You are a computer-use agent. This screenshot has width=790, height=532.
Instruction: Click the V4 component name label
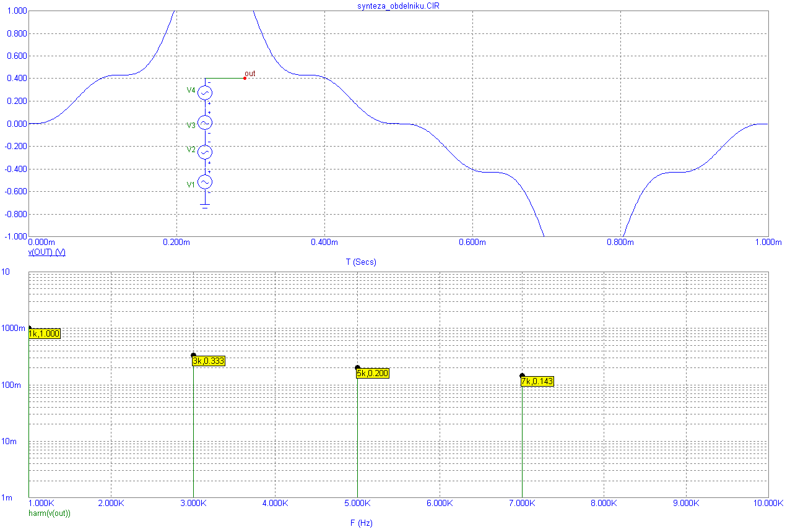[191, 90]
